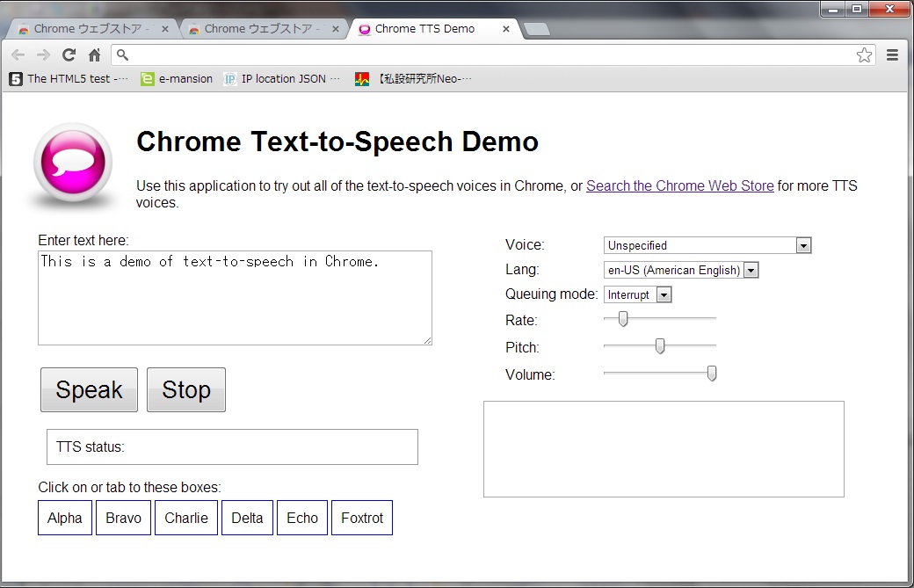Click the Pitch slider handle
This screenshot has height=588, width=914.
[x=660, y=346]
